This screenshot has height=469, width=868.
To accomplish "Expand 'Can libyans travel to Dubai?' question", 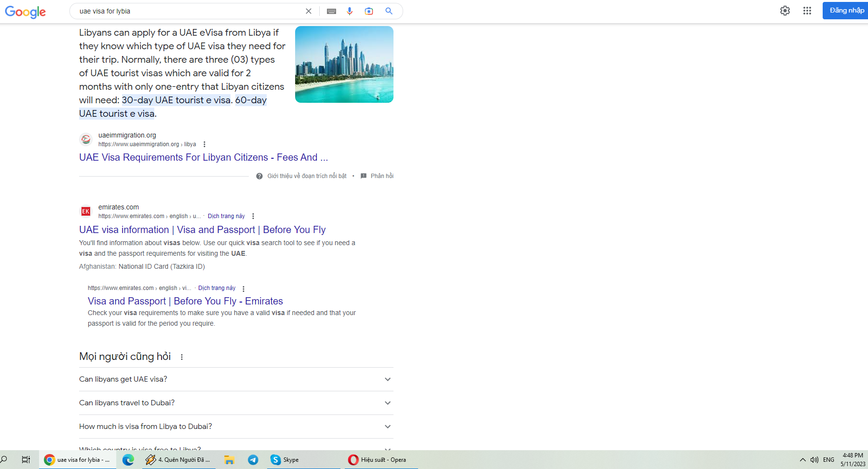I will click(236, 403).
